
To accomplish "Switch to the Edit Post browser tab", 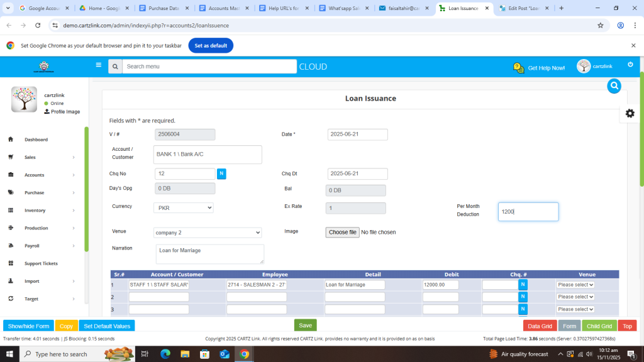I will tap(522, 8).
